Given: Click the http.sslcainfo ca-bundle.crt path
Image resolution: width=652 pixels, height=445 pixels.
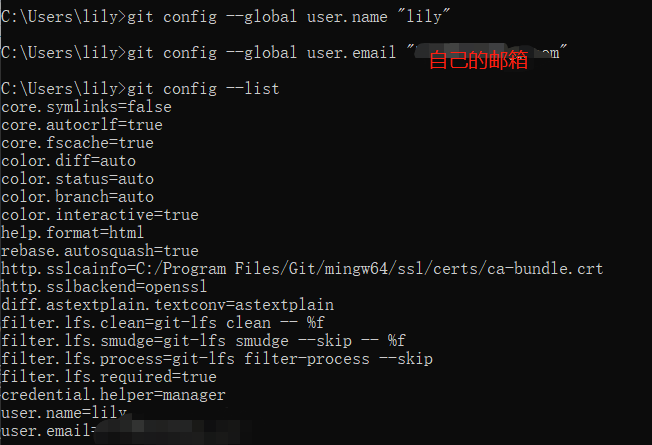Looking at the screenshot, I should click(x=370, y=269).
